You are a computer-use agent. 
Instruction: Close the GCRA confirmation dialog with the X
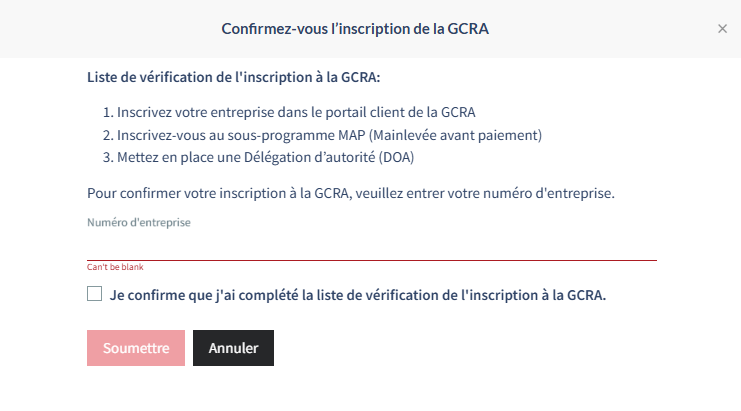(722, 29)
